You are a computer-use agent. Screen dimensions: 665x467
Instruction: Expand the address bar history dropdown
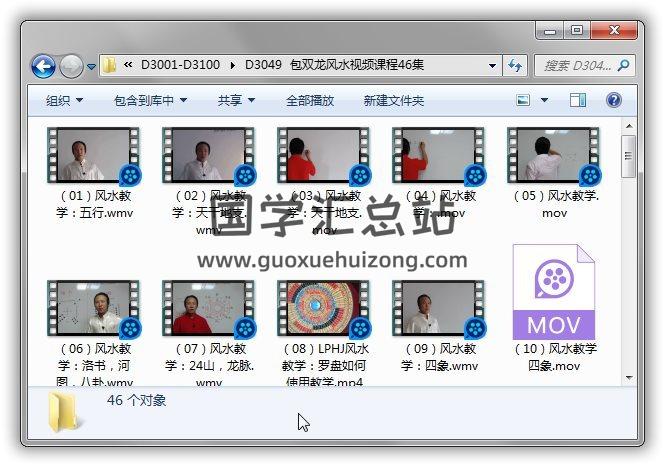493,66
